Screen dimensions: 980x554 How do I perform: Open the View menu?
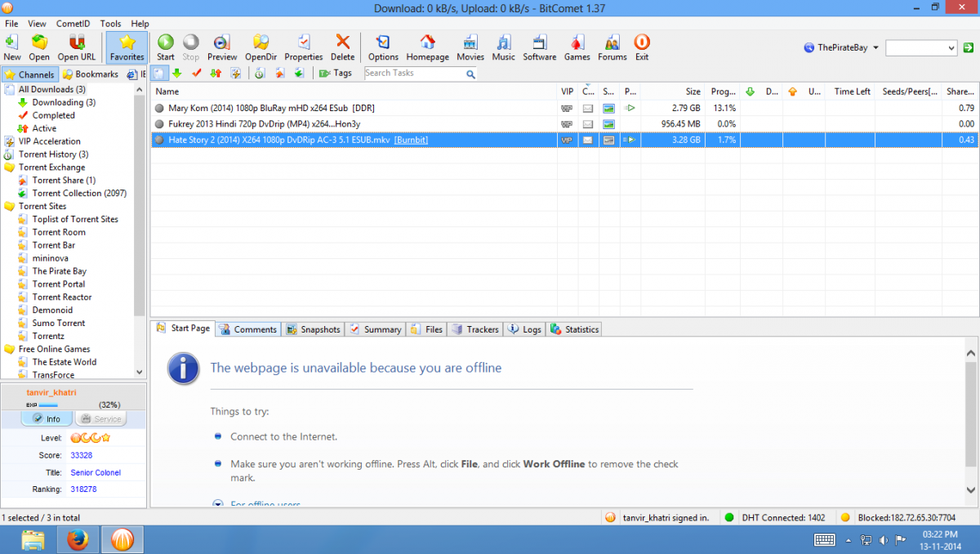(37, 24)
